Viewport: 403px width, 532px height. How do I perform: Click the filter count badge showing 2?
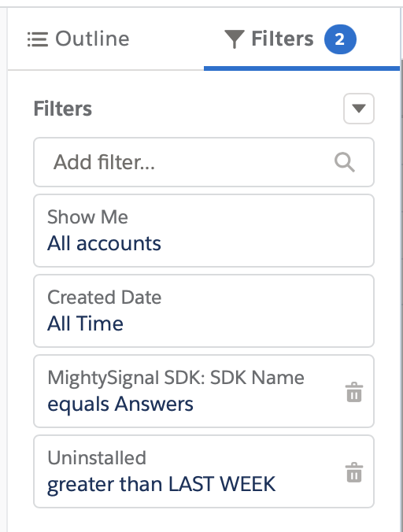[340, 39]
